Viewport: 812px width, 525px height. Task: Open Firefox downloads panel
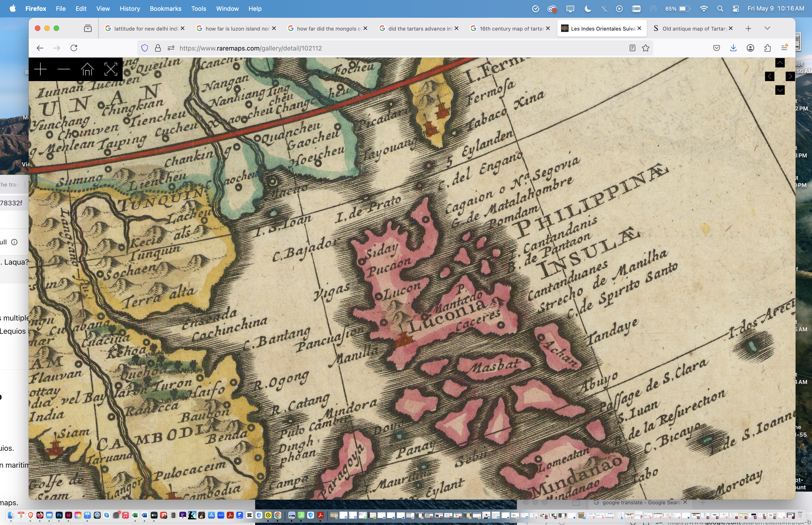(x=733, y=48)
